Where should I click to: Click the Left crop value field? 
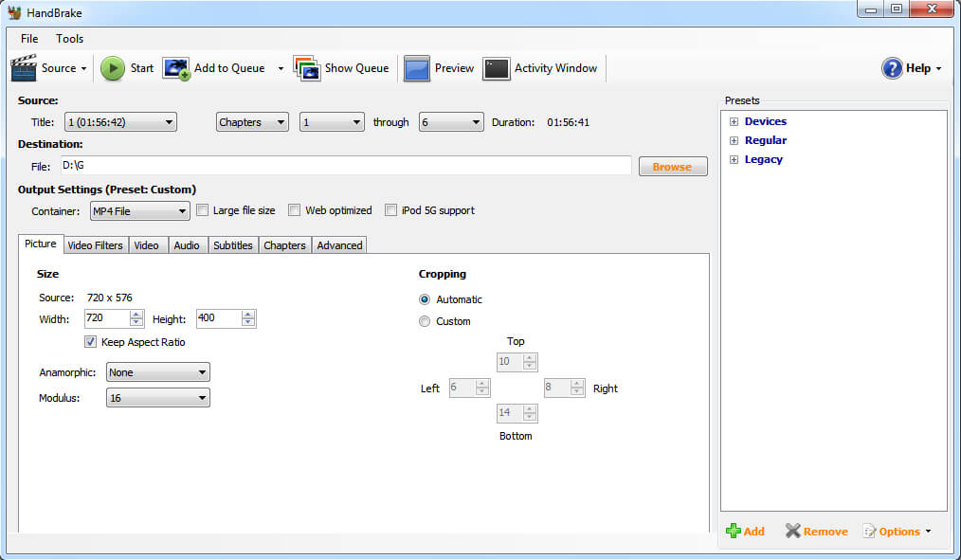coord(462,388)
